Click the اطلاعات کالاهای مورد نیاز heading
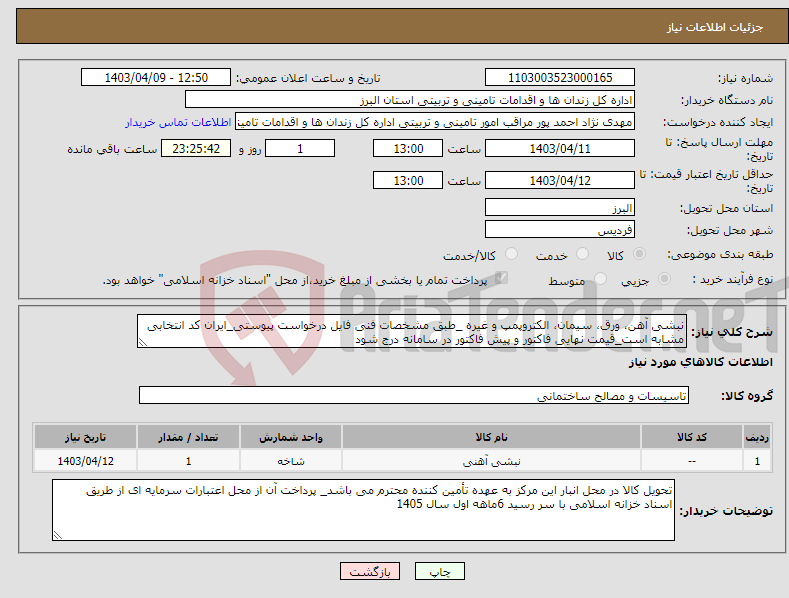The image size is (789, 598). click(700, 362)
